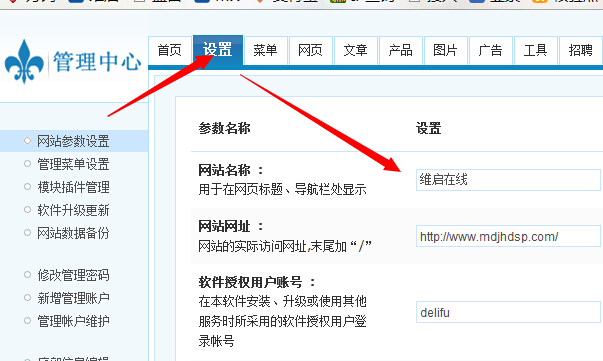603x361 pixels.
Task: Open 新增管理账户 page
Action: click(73, 298)
